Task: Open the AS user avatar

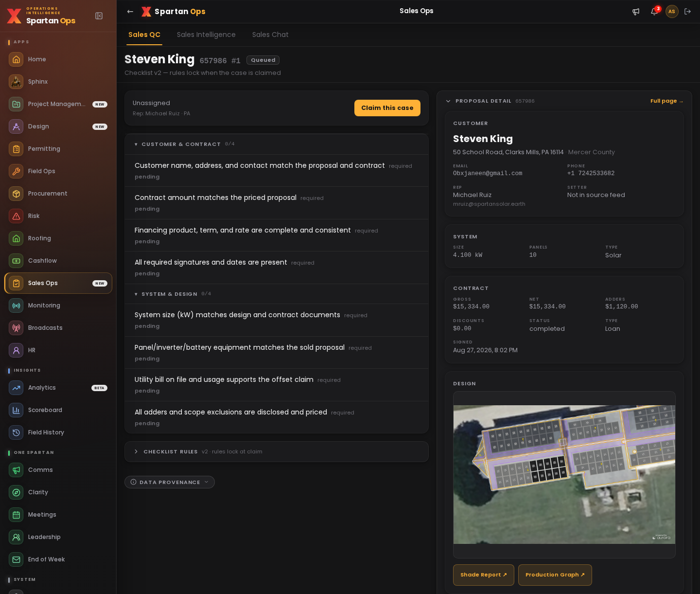Action: [x=672, y=12]
